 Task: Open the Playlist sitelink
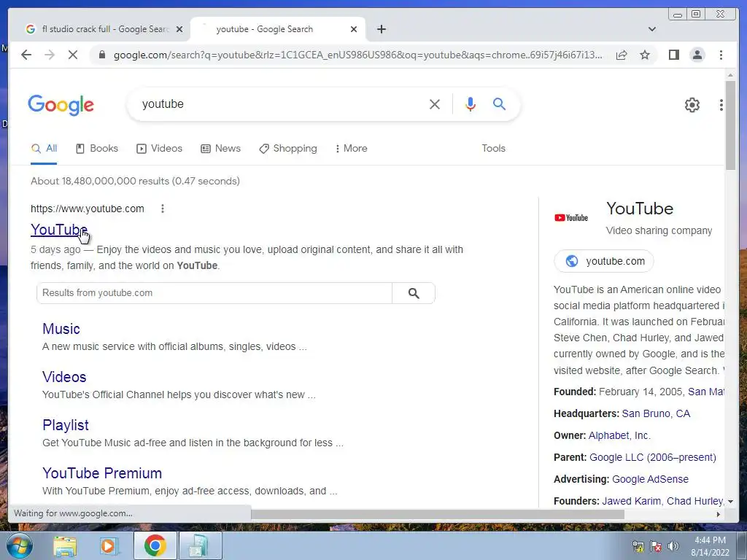coord(65,425)
